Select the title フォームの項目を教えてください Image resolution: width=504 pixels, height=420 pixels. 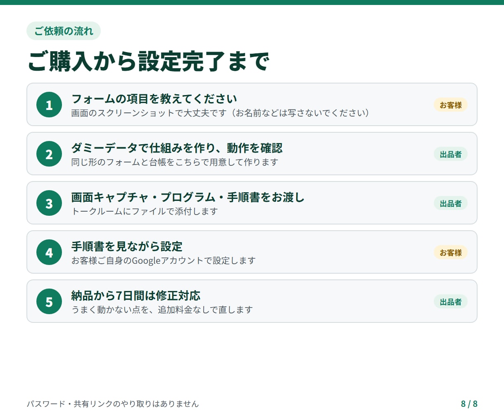coord(154,99)
